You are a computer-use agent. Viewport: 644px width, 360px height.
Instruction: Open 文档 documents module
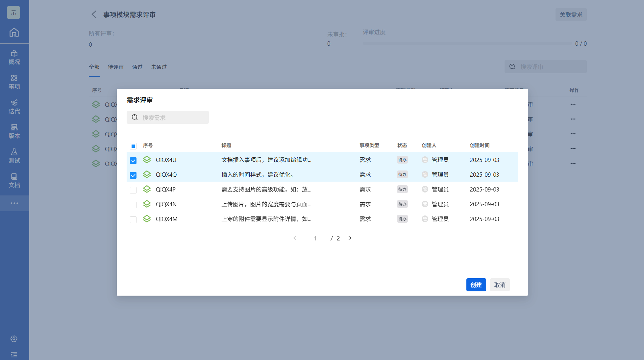[14, 180]
